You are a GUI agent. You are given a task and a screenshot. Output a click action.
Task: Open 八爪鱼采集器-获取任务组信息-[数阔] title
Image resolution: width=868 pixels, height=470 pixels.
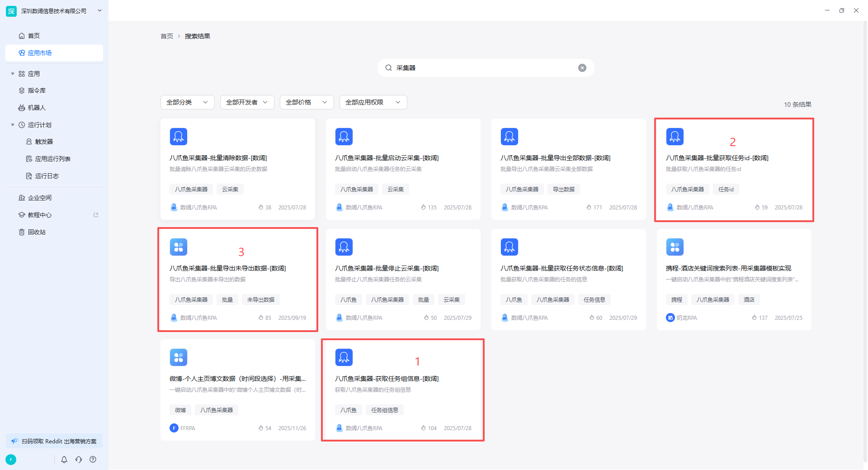(387, 379)
